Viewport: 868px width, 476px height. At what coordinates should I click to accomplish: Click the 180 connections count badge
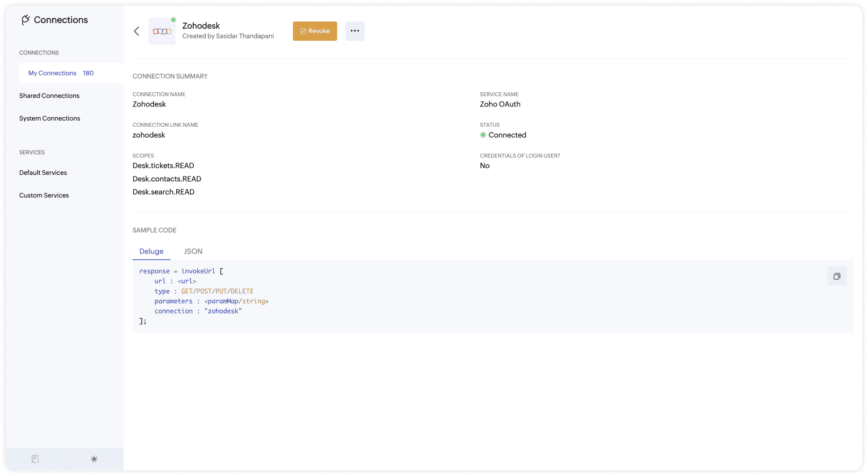click(x=88, y=73)
